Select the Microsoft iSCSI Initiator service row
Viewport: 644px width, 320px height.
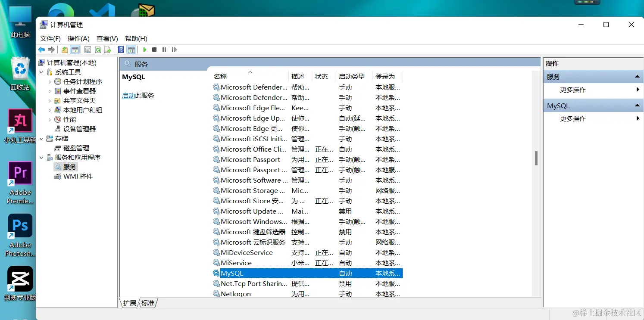(x=307, y=139)
